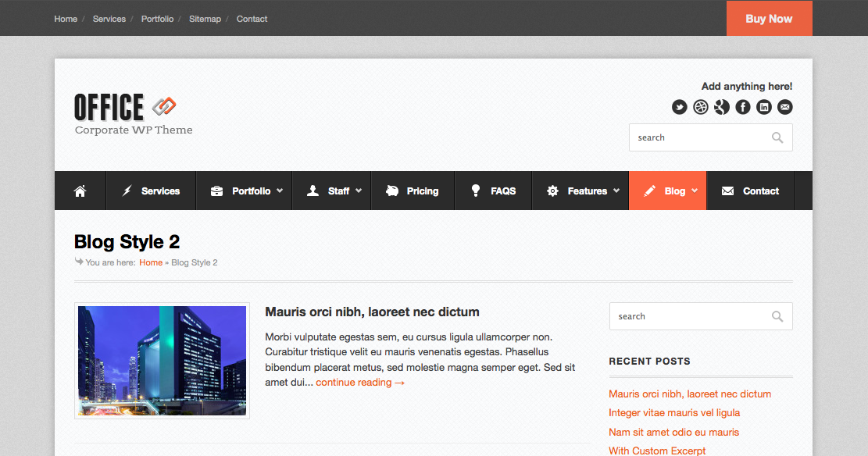Click Sitemap in the top bar
The height and width of the screenshot is (456, 868).
point(205,19)
